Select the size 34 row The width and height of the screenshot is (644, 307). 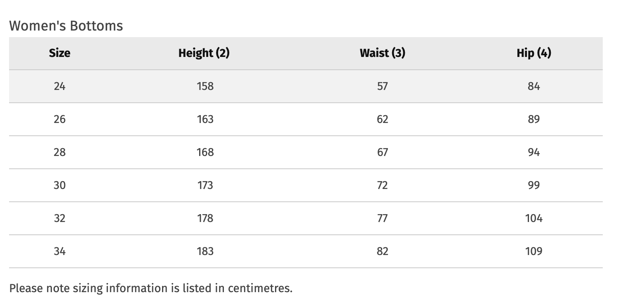pyautogui.click(x=306, y=251)
